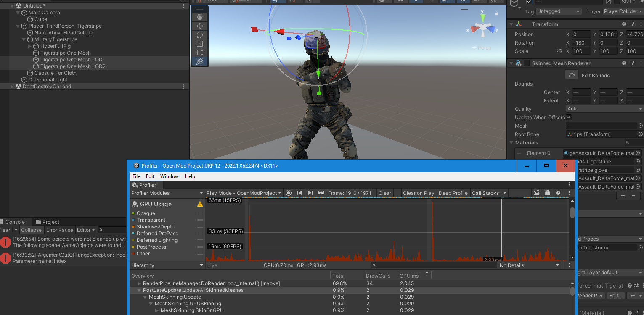
Task: Click the Profiler help icon
Action: [x=558, y=193]
